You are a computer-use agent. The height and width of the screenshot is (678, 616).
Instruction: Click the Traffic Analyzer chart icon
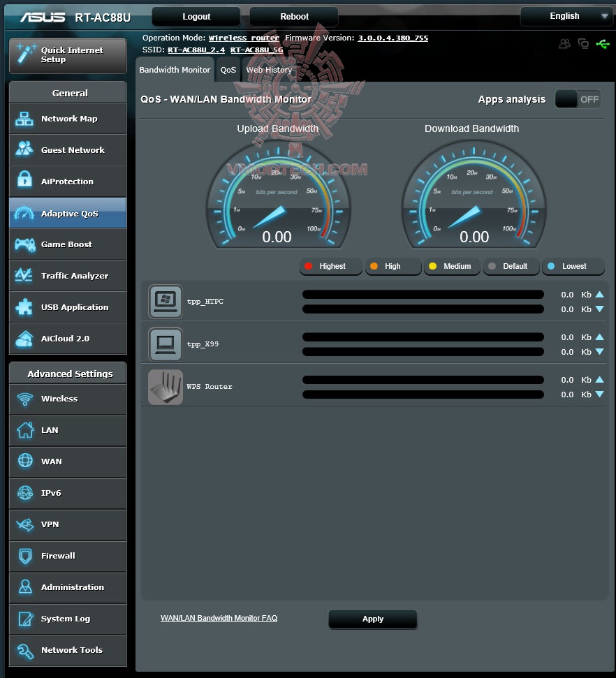pyautogui.click(x=24, y=275)
